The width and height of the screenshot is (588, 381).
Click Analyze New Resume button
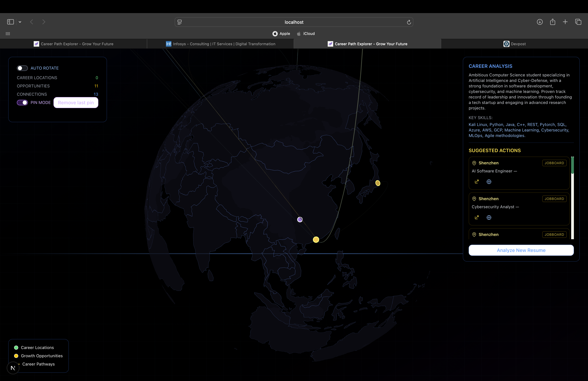point(521,250)
